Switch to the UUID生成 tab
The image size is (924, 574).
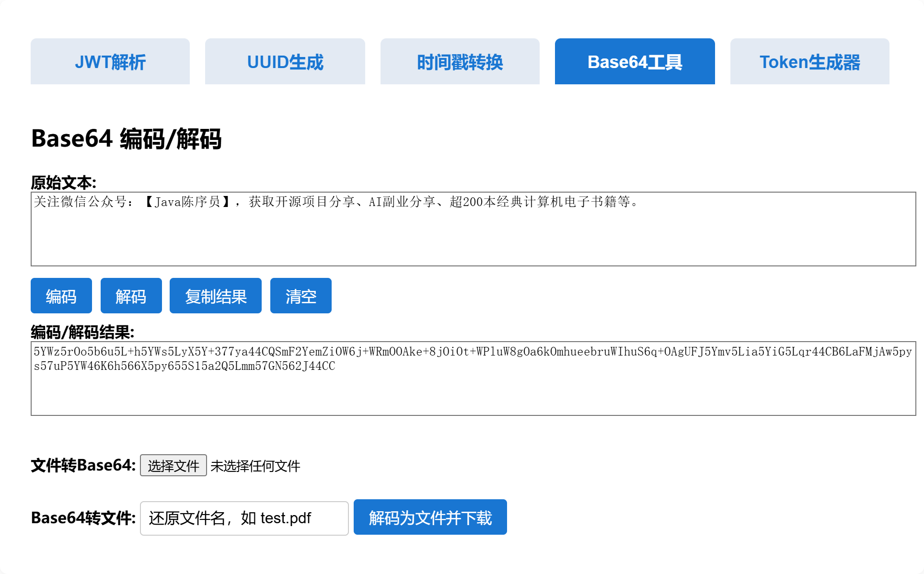click(285, 62)
